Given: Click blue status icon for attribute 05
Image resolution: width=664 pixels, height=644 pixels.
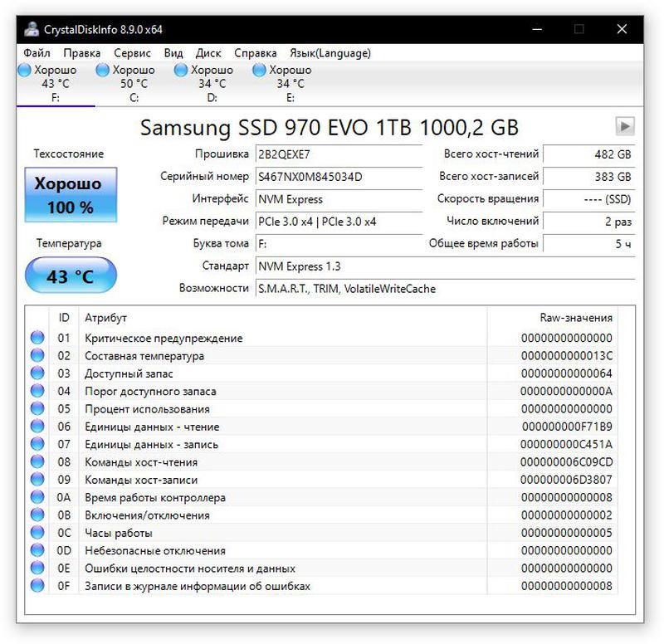Looking at the screenshot, I should point(37,408).
